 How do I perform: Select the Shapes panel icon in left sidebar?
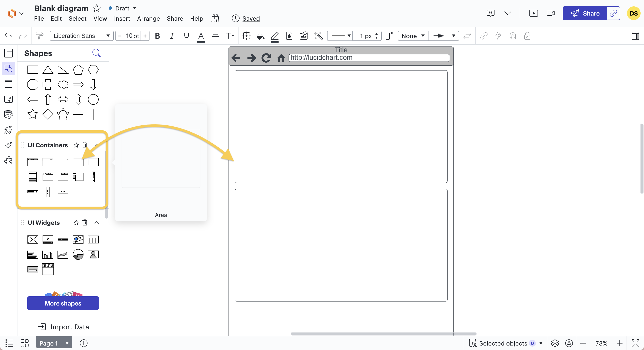[x=9, y=69]
